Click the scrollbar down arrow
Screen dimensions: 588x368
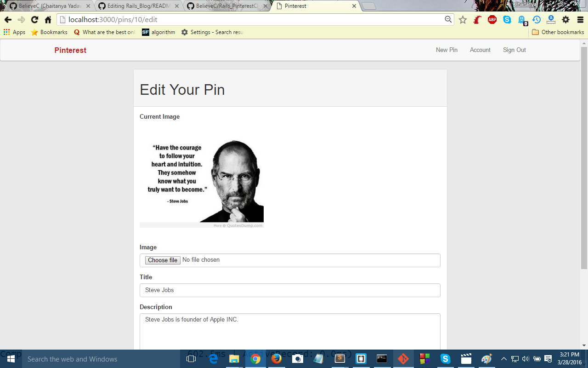[x=584, y=345]
